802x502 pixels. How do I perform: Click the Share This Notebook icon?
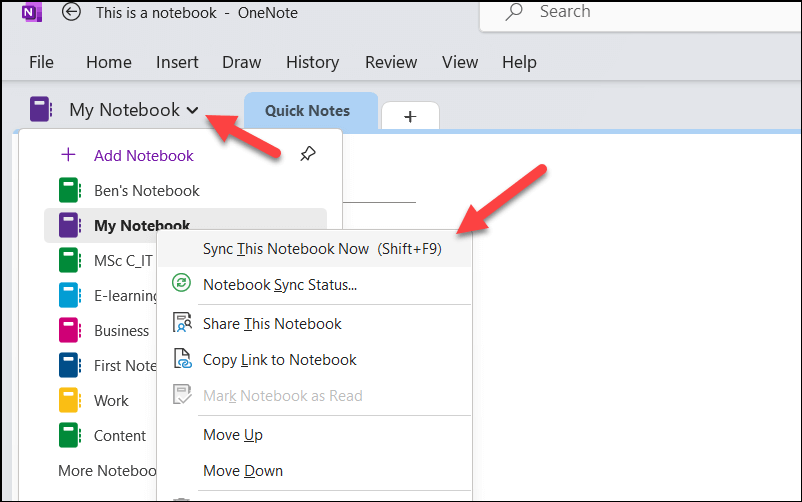point(182,323)
